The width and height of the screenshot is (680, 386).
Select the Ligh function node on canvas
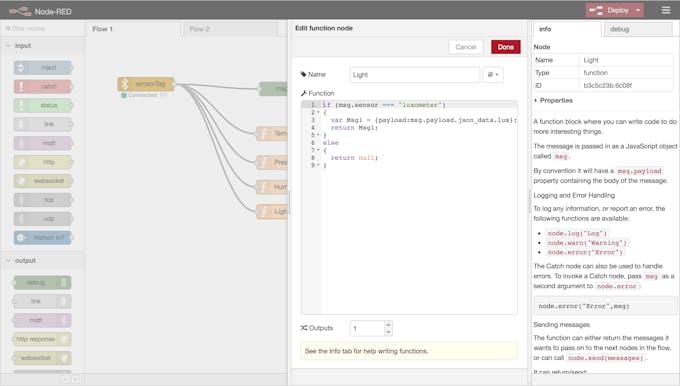click(272, 211)
